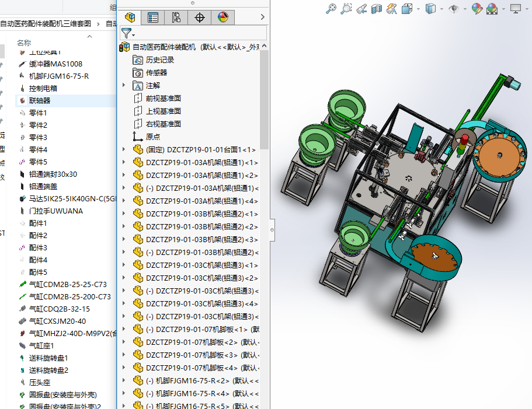The height and width of the screenshot is (409, 532).
Task: Select the 原点 origin item
Action: [x=152, y=137]
